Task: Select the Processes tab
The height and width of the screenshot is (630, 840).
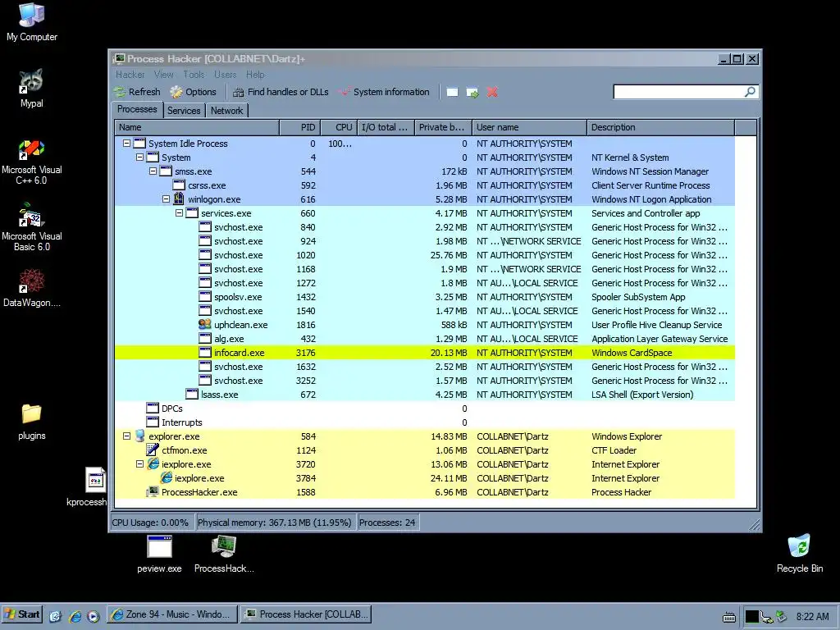Action: point(137,109)
